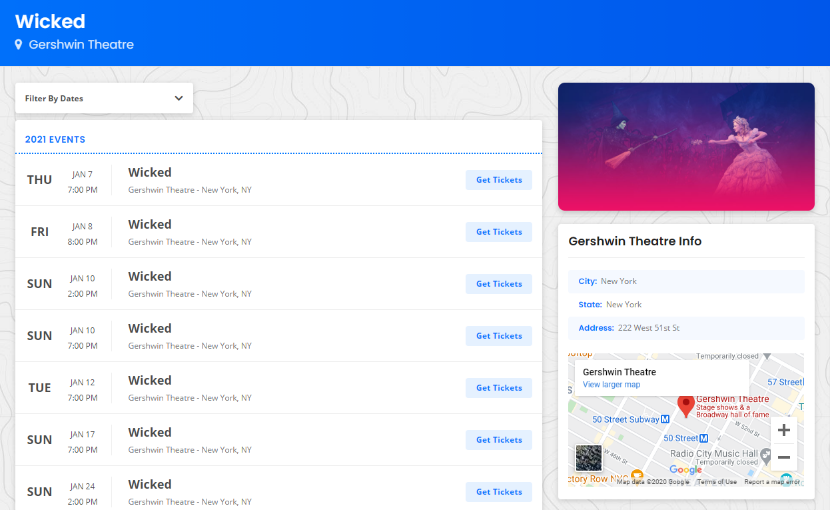Click the Wicked title in Jan 7 row
The image size is (830, 510).
click(x=150, y=173)
